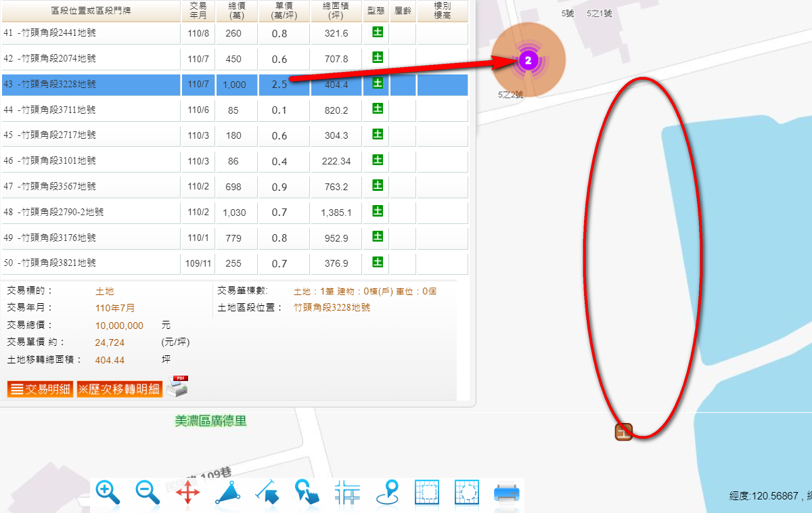This screenshot has width=812, height=513.
Task: Select the zoom in magnifier tool
Action: click(108, 492)
